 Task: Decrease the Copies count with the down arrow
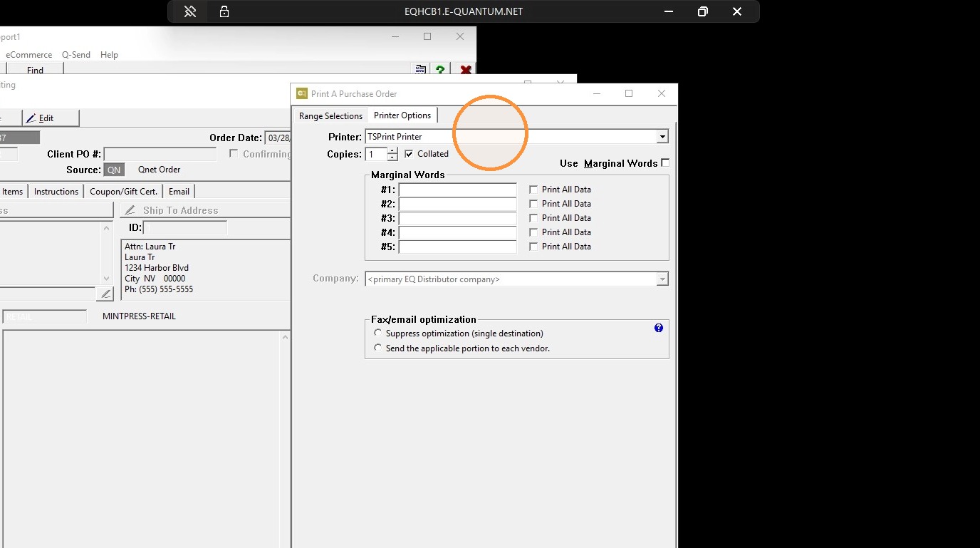click(x=392, y=157)
